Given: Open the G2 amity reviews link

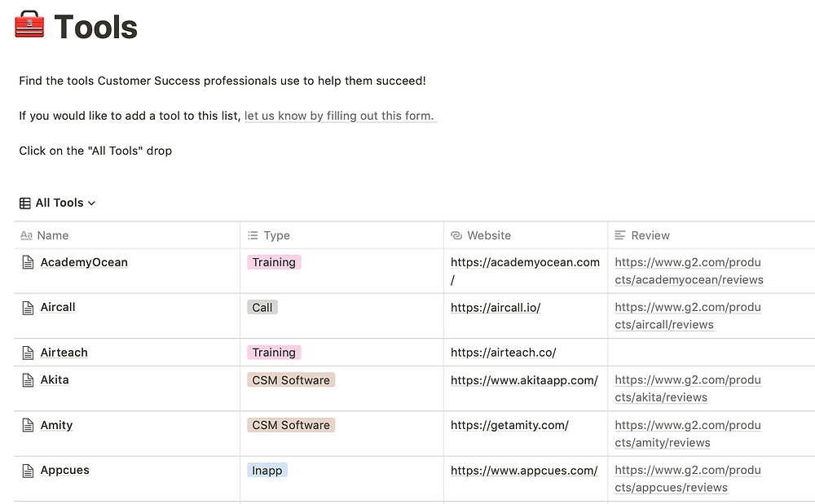Looking at the screenshot, I should pyautogui.click(x=688, y=434).
